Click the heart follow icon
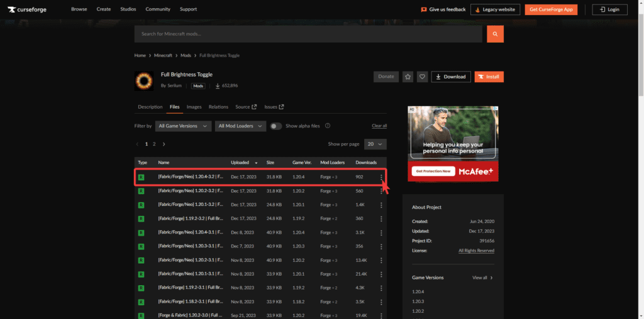The height and width of the screenshot is (319, 644). 423,77
